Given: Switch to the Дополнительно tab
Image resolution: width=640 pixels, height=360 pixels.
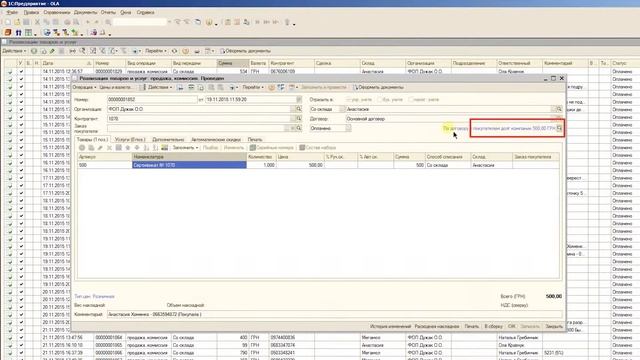Looking at the screenshot, I should [x=168, y=140].
